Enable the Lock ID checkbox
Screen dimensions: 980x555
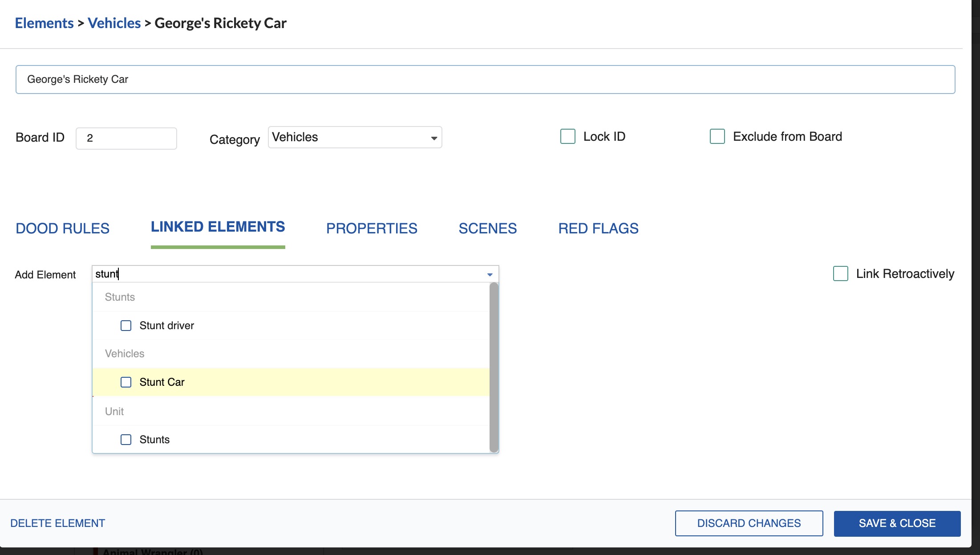567,136
